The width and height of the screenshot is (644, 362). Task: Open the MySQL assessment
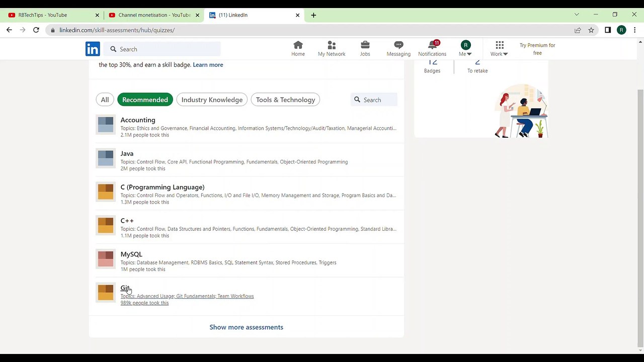pyautogui.click(x=131, y=254)
